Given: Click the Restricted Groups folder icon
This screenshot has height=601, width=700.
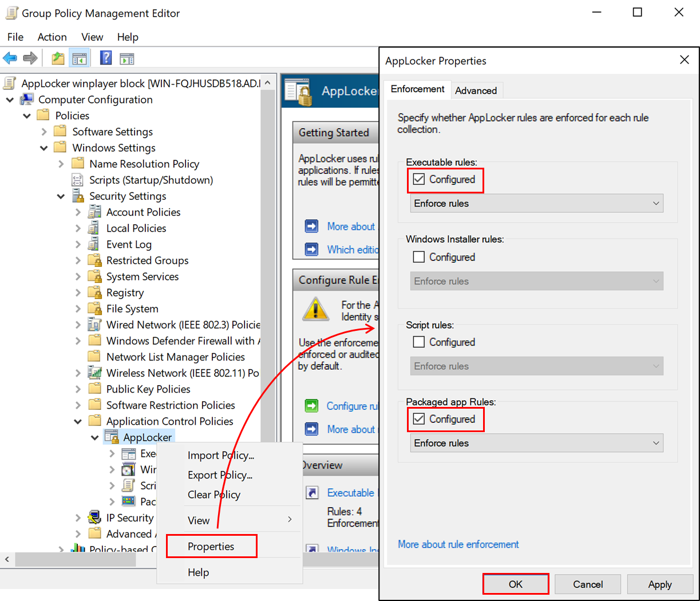Looking at the screenshot, I should 94,260.
